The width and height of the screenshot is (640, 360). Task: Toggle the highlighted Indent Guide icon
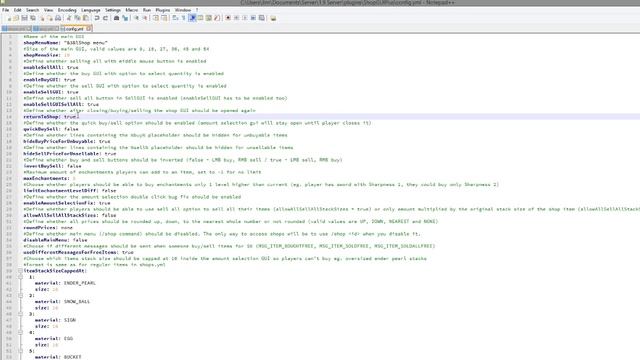(x=192, y=18)
